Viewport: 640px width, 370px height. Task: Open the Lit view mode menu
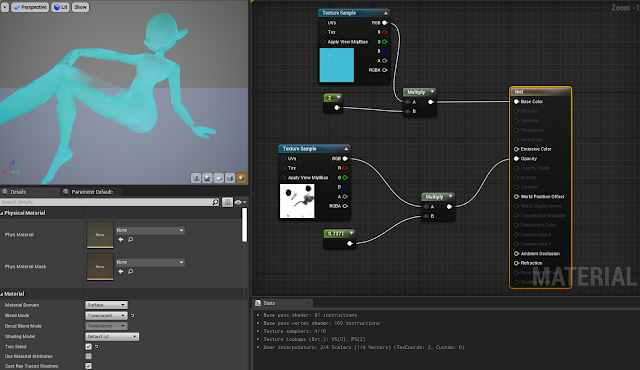[60, 7]
